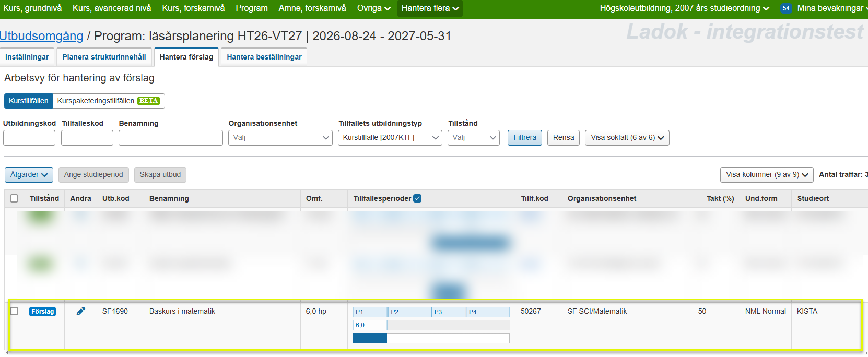The width and height of the screenshot is (868, 357).
Task: Click the BETA badge on Kurspaketeringstillfällen
Action: point(148,101)
